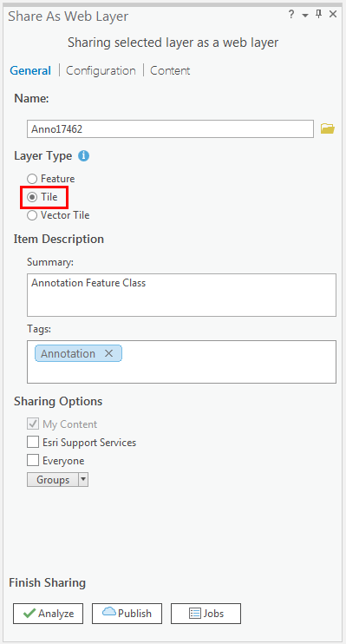Close the Share As Web Layer pane
The height and width of the screenshot is (644, 346).
pos(333,15)
